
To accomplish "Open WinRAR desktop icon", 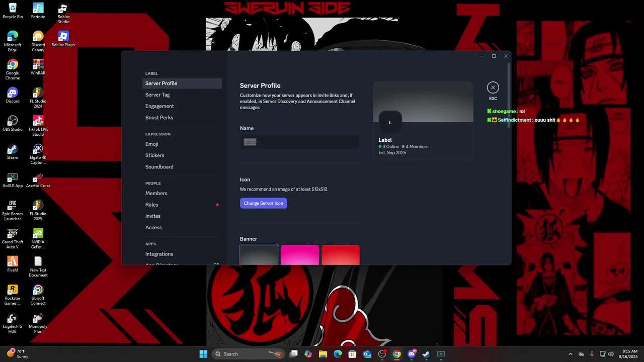I will tap(38, 67).
